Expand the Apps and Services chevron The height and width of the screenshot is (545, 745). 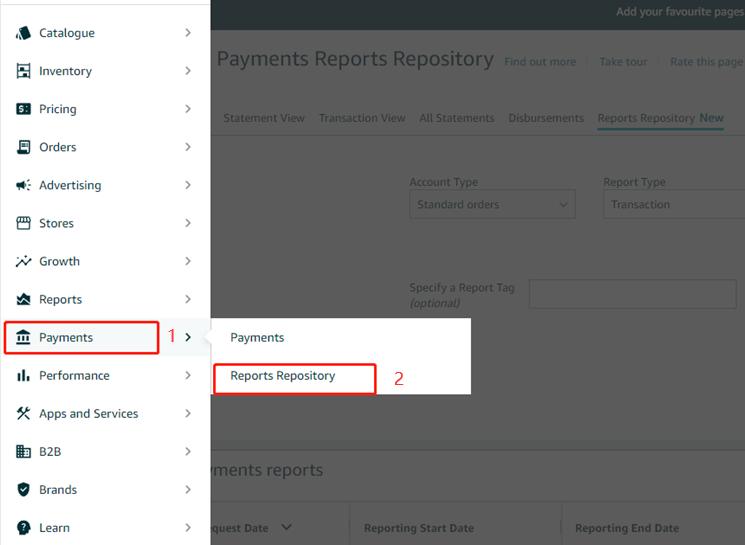(188, 413)
